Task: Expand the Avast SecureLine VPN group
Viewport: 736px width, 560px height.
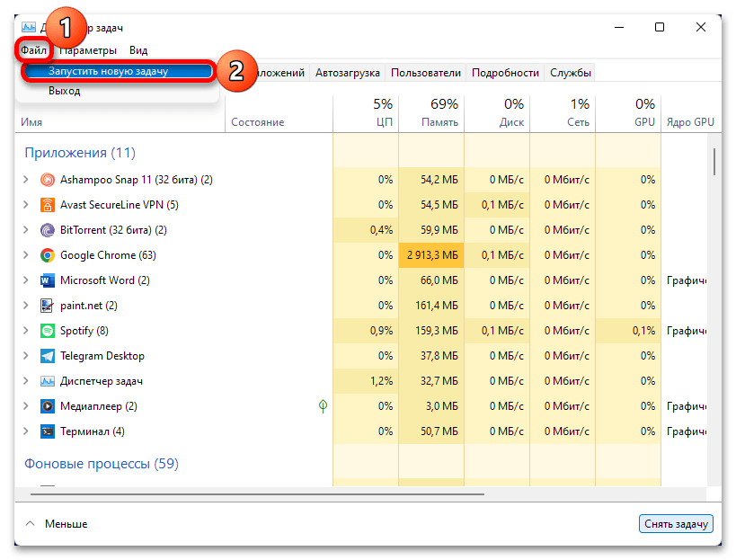Action: [x=26, y=205]
